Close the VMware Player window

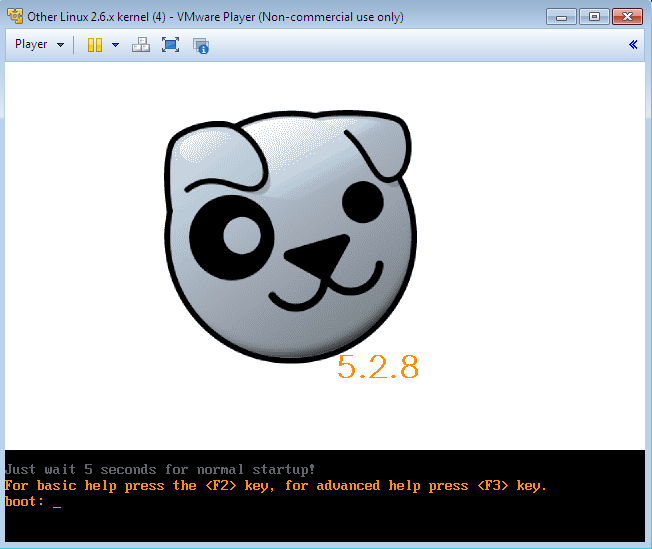pyautogui.click(x=627, y=17)
